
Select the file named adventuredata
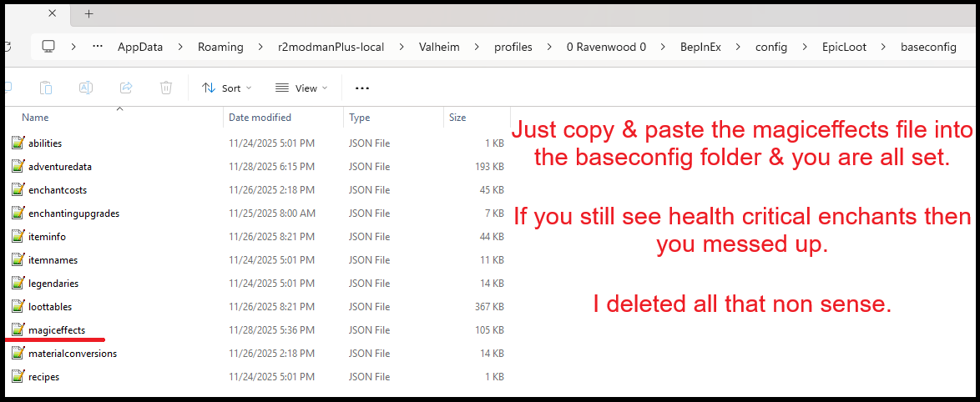60,167
